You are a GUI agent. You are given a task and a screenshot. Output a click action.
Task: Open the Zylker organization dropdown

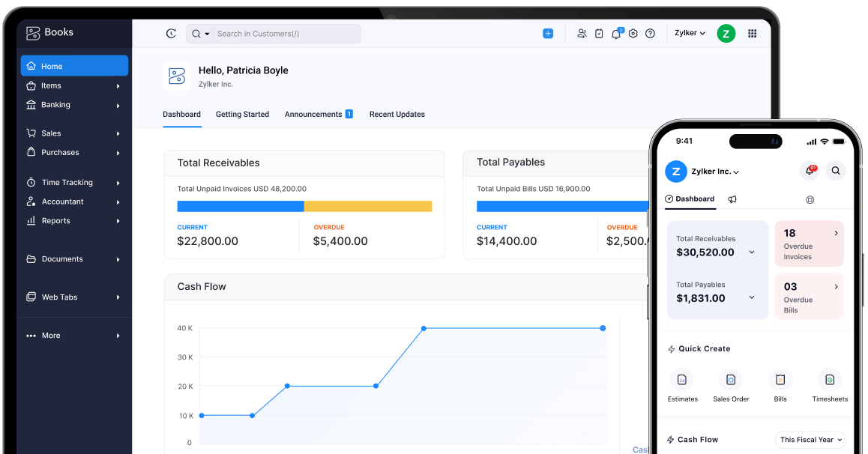coord(689,33)
